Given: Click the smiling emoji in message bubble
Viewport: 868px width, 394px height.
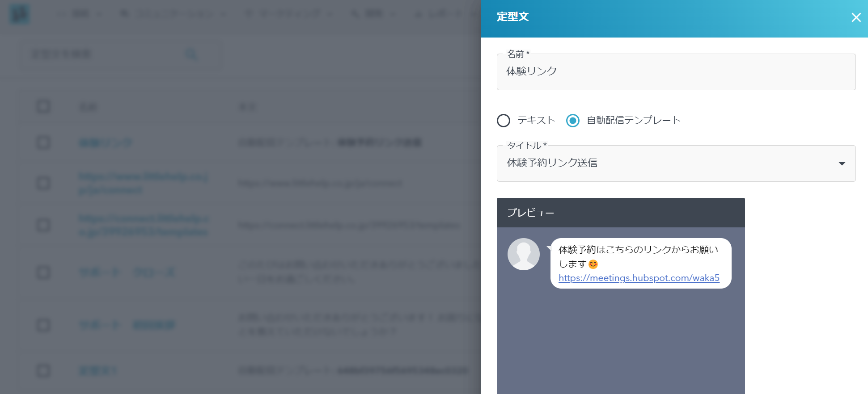Looking at the screenshot, I should pyautogui.click(x=593, y=264).
